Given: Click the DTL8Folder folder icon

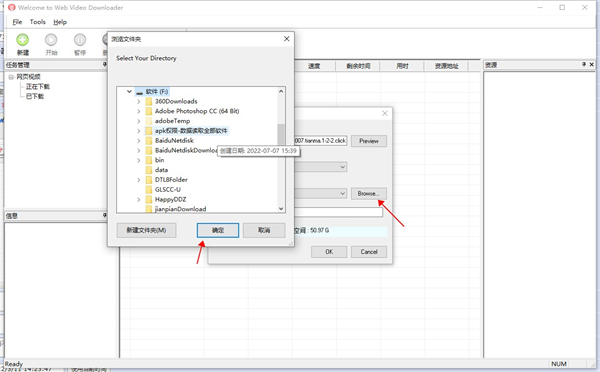Looking at the screenshot, I should click(149, 179).
